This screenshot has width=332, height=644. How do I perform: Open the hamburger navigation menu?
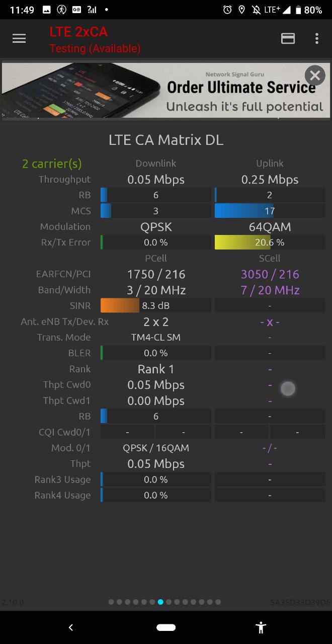click(x=19, y=39)
